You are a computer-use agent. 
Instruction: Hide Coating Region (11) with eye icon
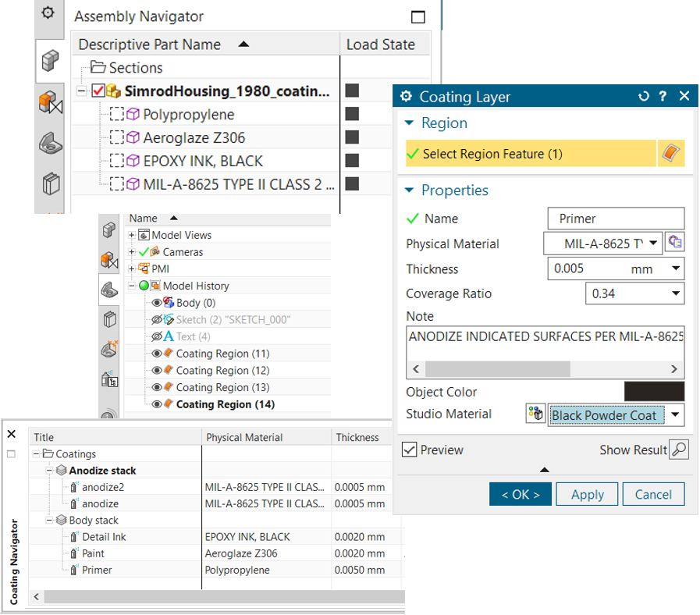point(157,354)
